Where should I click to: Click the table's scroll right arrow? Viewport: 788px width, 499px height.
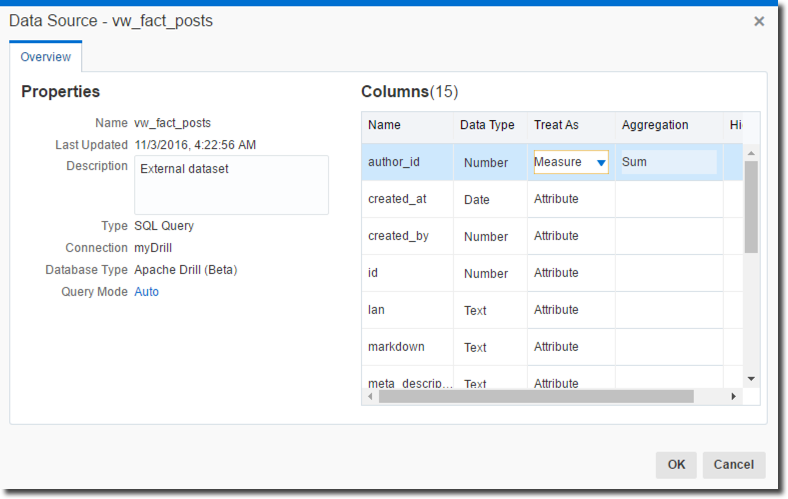(734, 396)
